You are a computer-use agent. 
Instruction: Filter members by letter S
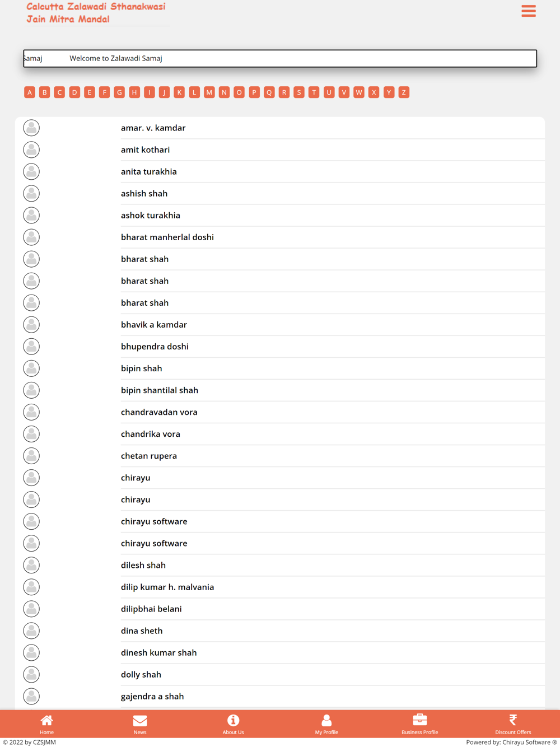click(x=299, y=92)
